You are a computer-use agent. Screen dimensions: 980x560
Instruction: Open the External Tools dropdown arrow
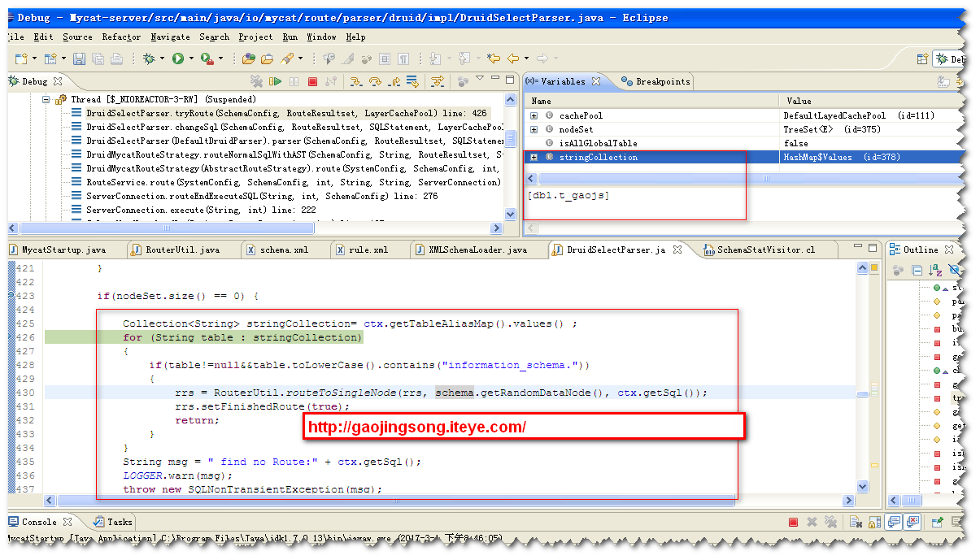click(220, 59)
